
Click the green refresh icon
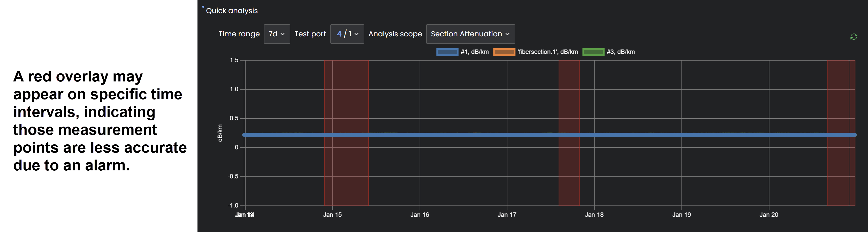(x=853, y=37)
